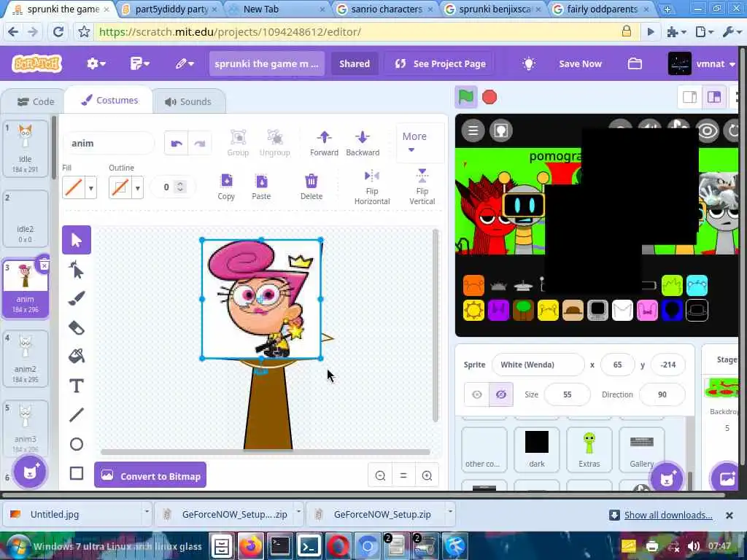Select the Reshape tool

pyautogui.click(x=76, y=270)
